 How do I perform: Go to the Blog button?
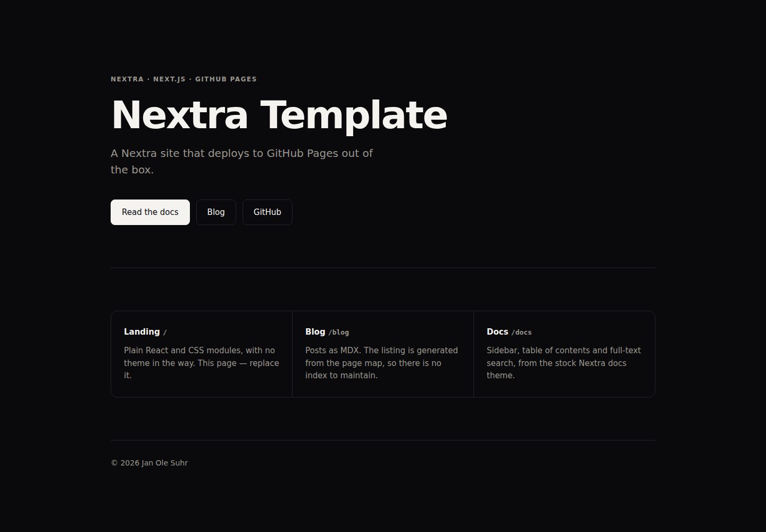(x=216, y=212)
